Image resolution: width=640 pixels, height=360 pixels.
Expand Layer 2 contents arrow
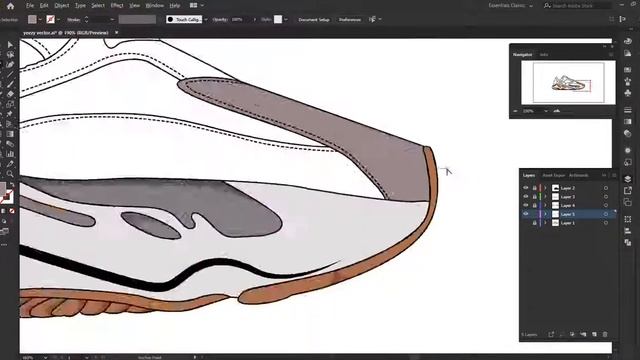(545, 188)
